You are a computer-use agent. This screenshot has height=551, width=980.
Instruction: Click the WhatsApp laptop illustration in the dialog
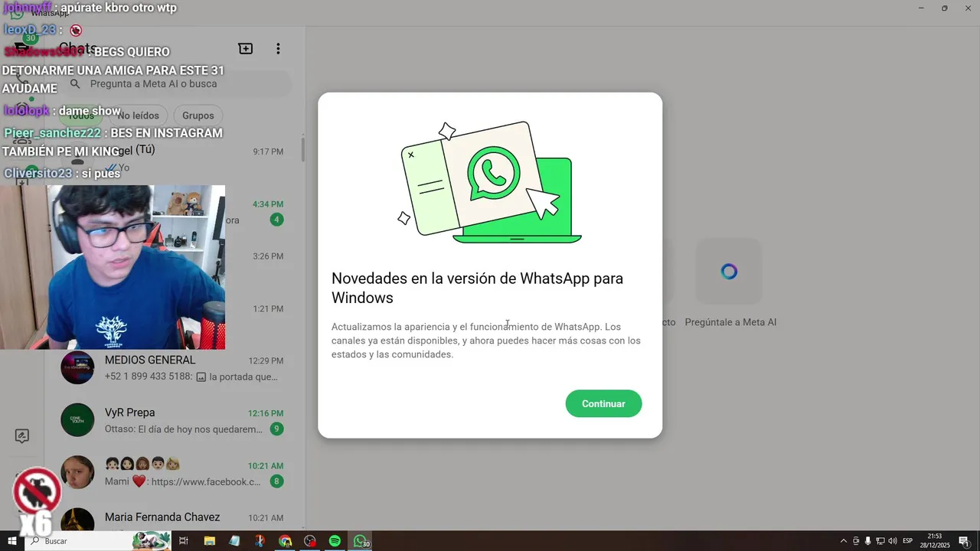[490, 182]
